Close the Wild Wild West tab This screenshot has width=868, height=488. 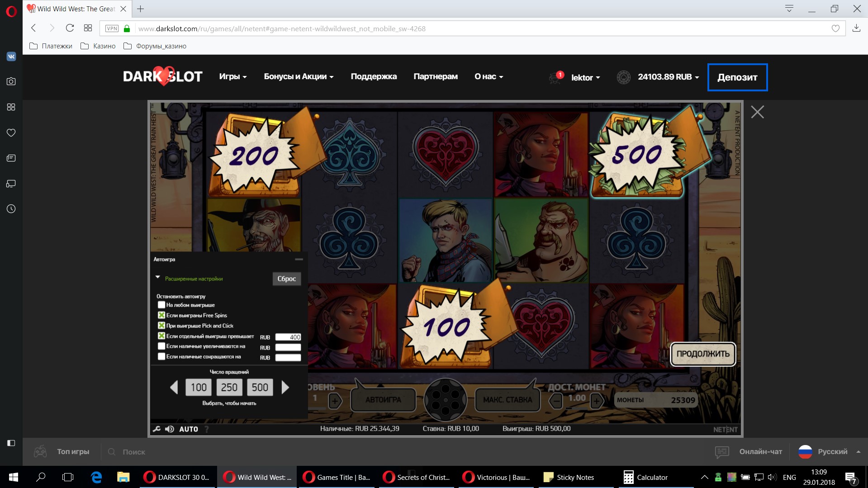coord(123,9)
